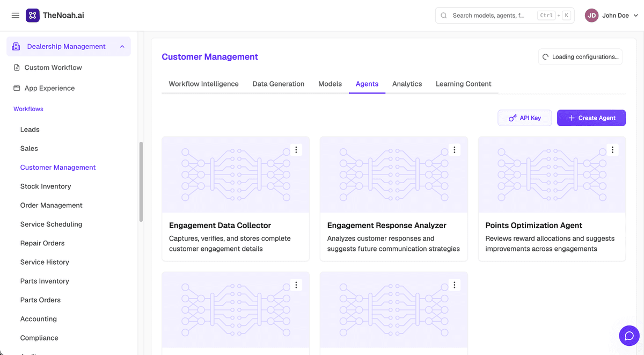This screenshot has height=355, width=644.
Task: Click the Custom Workflow file icon
Action: [17, 68]
